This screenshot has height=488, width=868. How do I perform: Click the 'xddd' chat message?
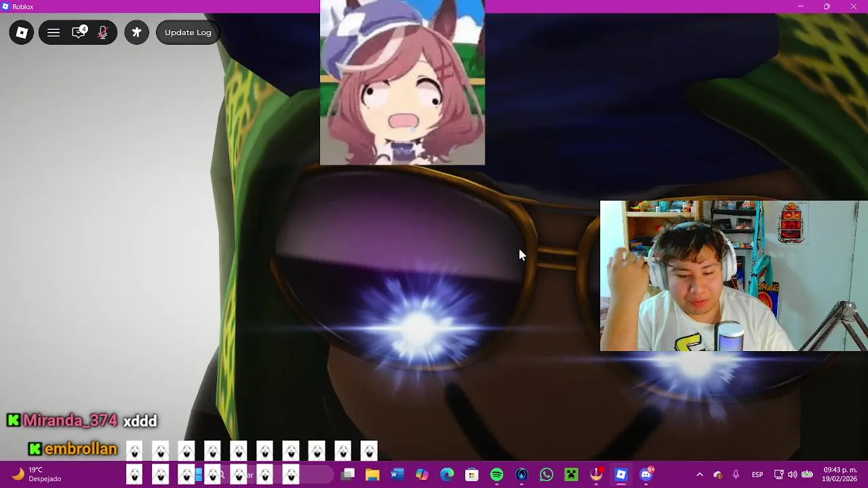(140, 421)
